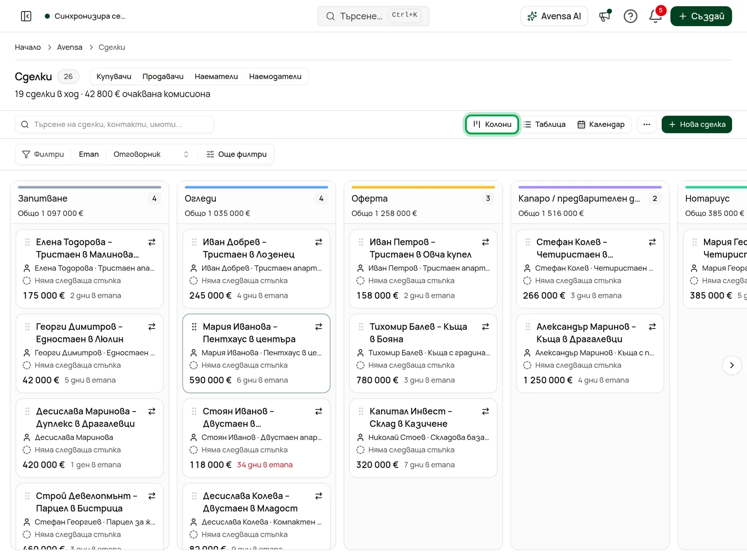
Task: Open notifications bell with badge 5
Action: coord(655,16)
